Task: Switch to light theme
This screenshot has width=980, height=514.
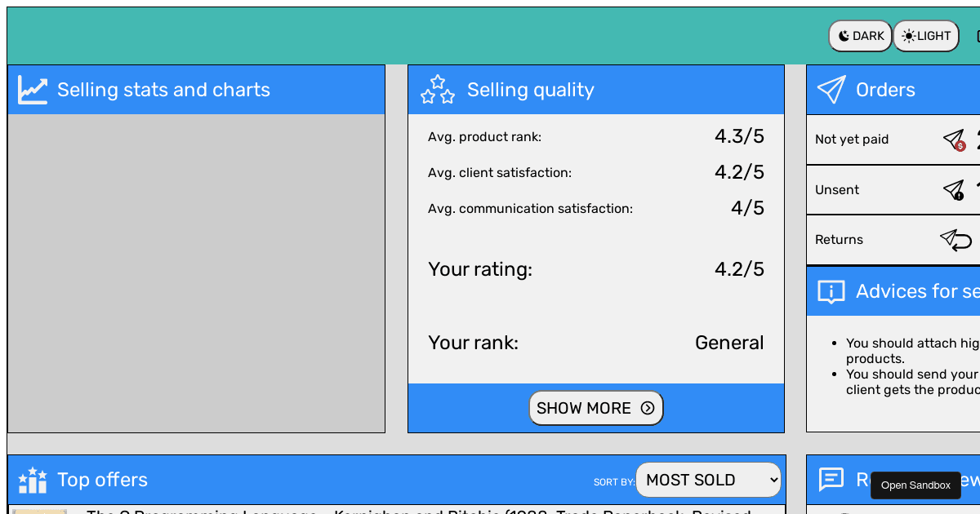Action: tap(925, 36)
